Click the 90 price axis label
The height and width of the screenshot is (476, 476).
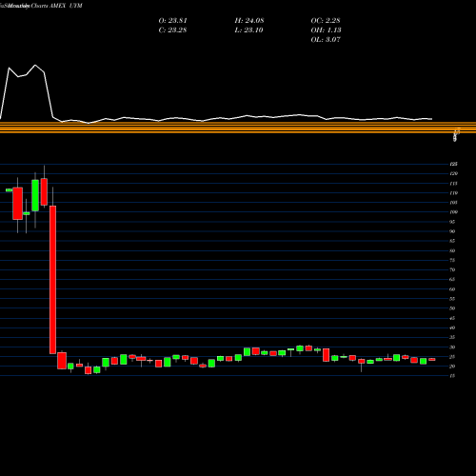452,231
